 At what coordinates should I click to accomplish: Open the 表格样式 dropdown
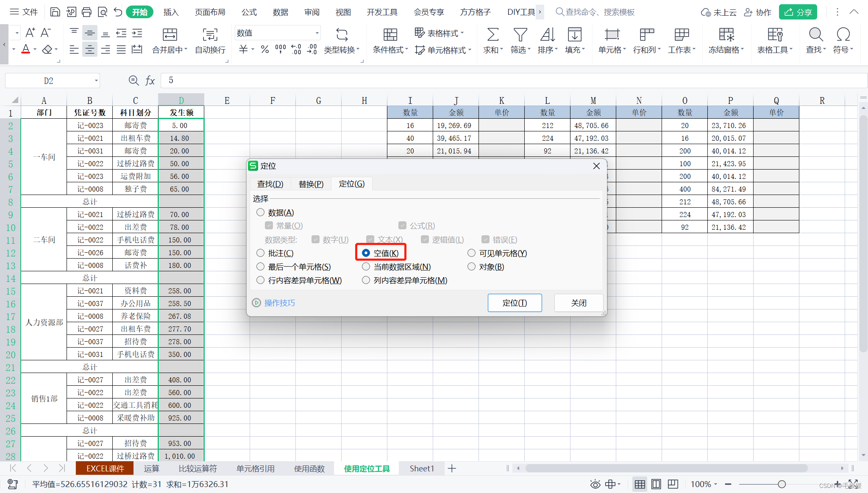pyautogui.click(x=439, y=33)
